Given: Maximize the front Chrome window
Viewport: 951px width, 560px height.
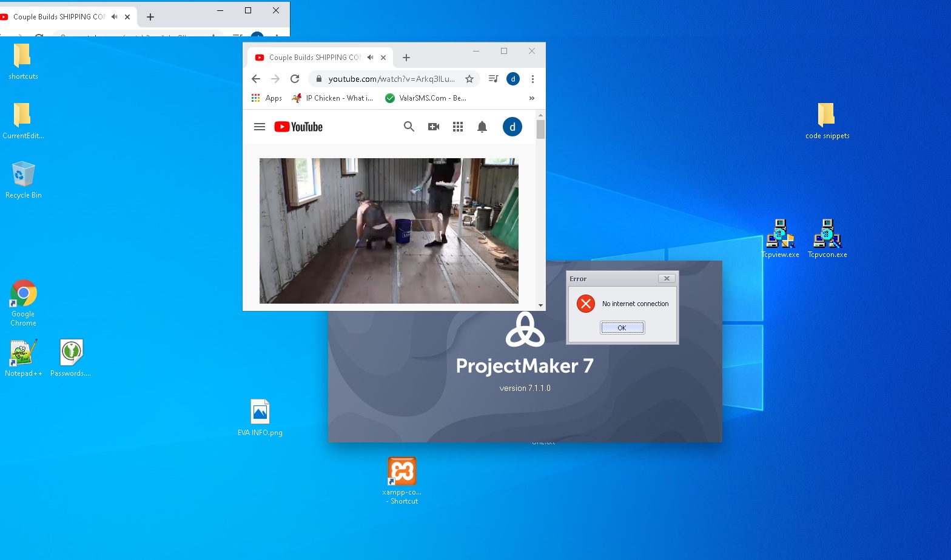Looking at the screenshot, I should [x=504, y=51].
